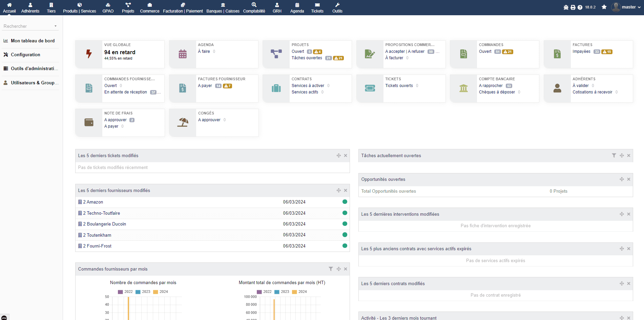Screen dimensions: 644x320
Task: Open the Outils menu
Action: pyautogui.click(x=337, y=8)
